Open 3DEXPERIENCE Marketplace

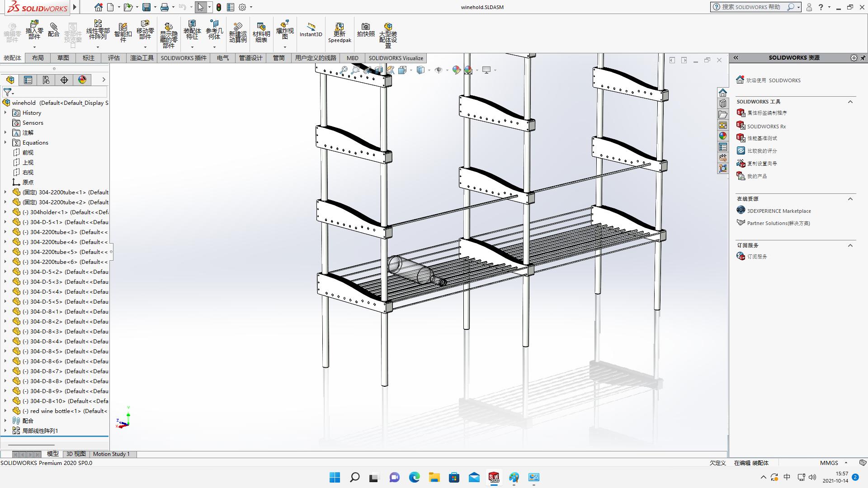coord(778,211)
